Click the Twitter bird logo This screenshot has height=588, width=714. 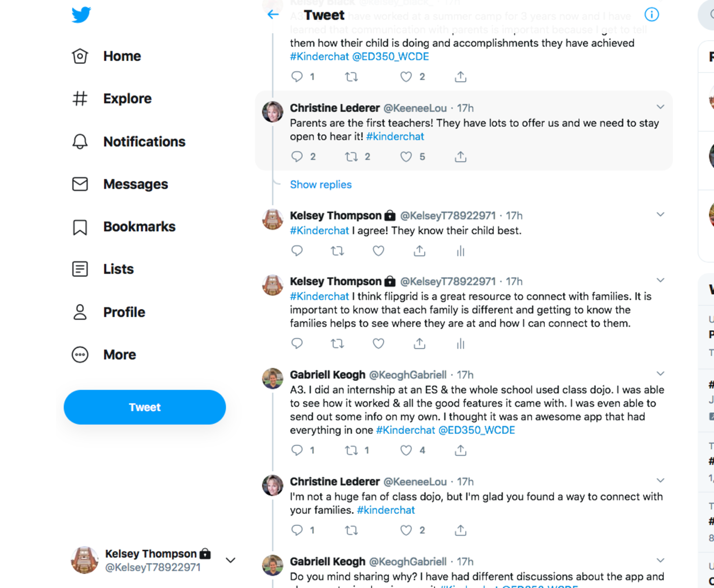[81, 15]
